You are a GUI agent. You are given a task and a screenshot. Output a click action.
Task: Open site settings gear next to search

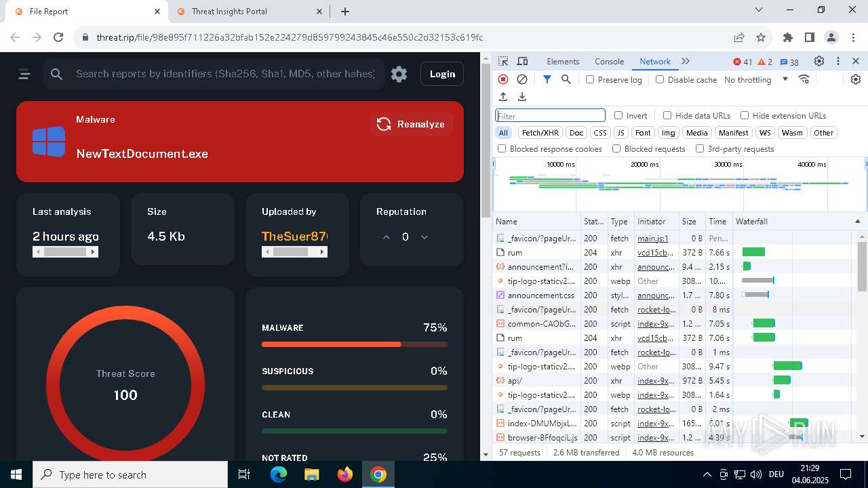[399, 74]
